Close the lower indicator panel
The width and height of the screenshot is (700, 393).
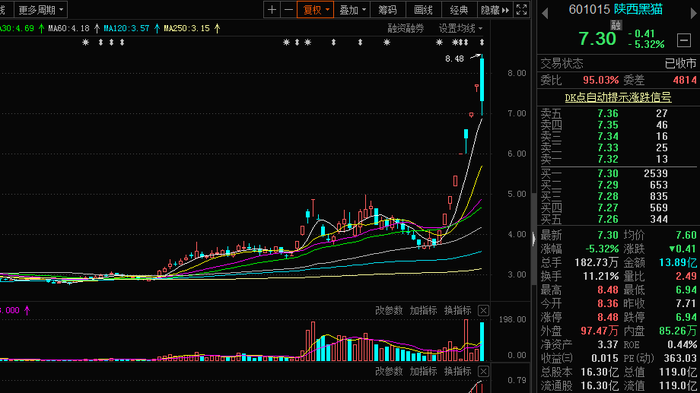483,371
